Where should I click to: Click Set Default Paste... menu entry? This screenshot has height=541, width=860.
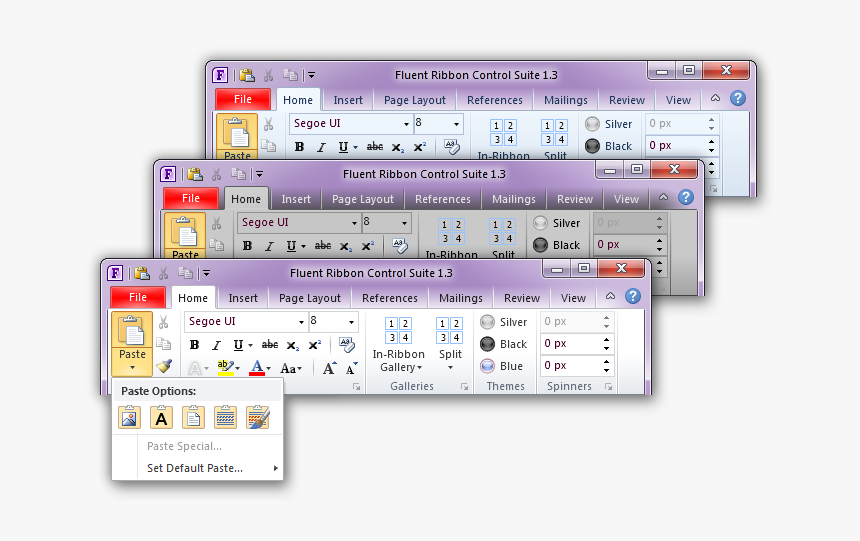(195, 468)
